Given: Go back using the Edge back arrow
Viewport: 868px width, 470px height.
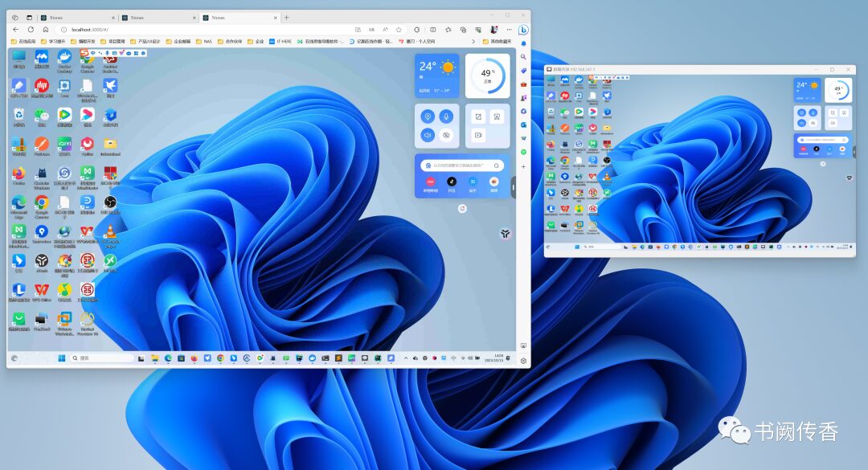Looking at the screenshot, I should click(x=15, y=30).
